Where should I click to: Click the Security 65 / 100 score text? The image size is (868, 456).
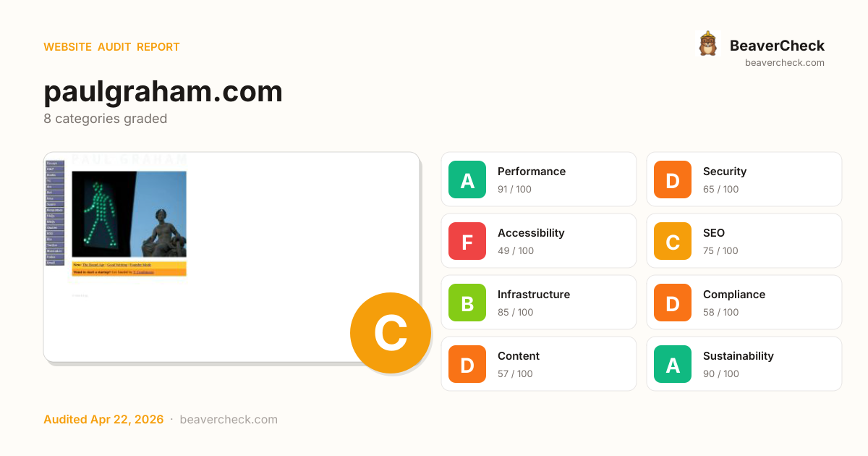click(x=720, y=190)
